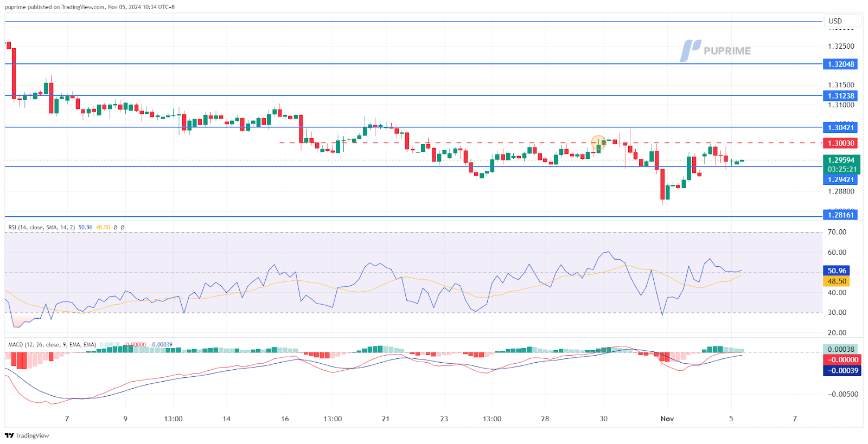Click the red -0.00000 MACD axis label
The image size is (868, 444).
(x=842, y=360)
